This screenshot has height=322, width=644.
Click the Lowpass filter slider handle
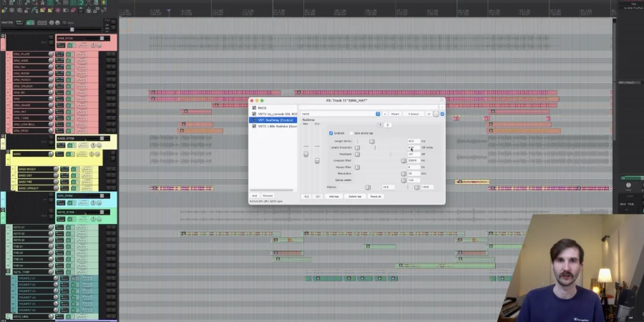coord(404,160)
